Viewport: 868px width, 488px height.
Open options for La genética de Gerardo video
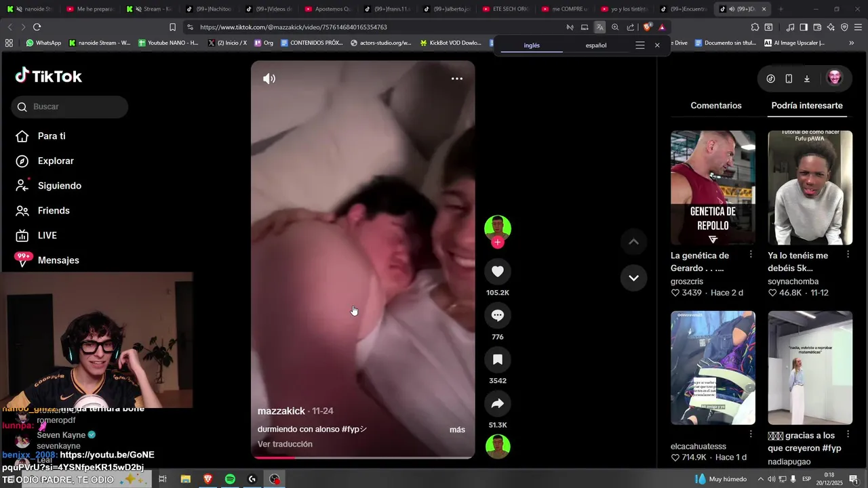tap(751, 254)
